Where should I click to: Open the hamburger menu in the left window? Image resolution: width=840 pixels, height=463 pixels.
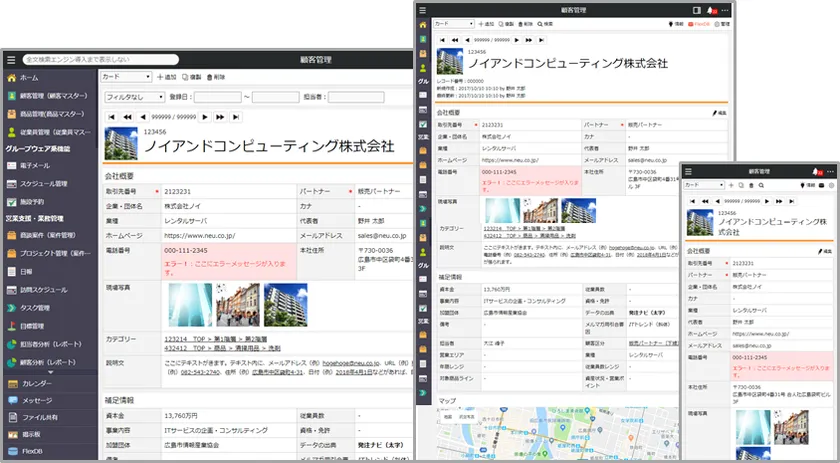point(11,60)
